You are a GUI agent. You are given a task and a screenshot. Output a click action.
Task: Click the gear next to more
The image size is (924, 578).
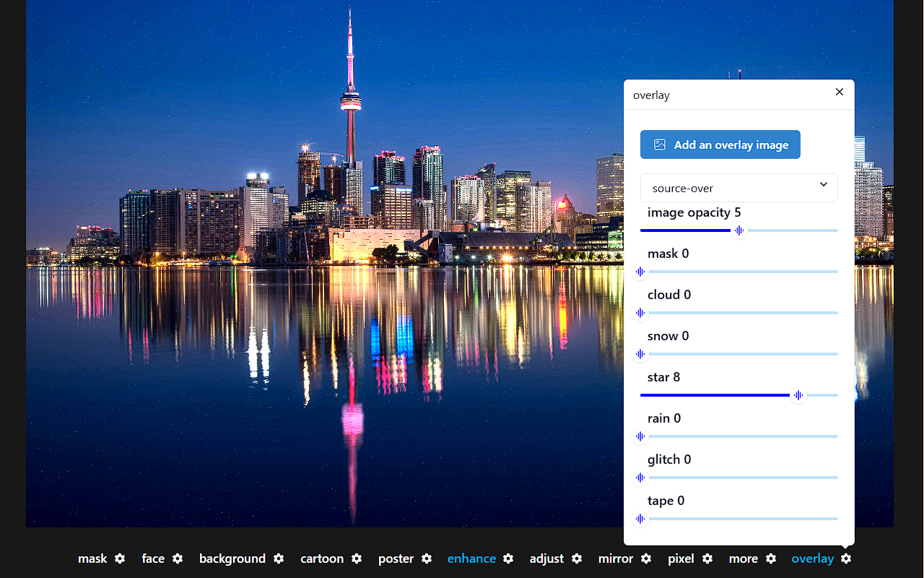[x=772, y=558]
